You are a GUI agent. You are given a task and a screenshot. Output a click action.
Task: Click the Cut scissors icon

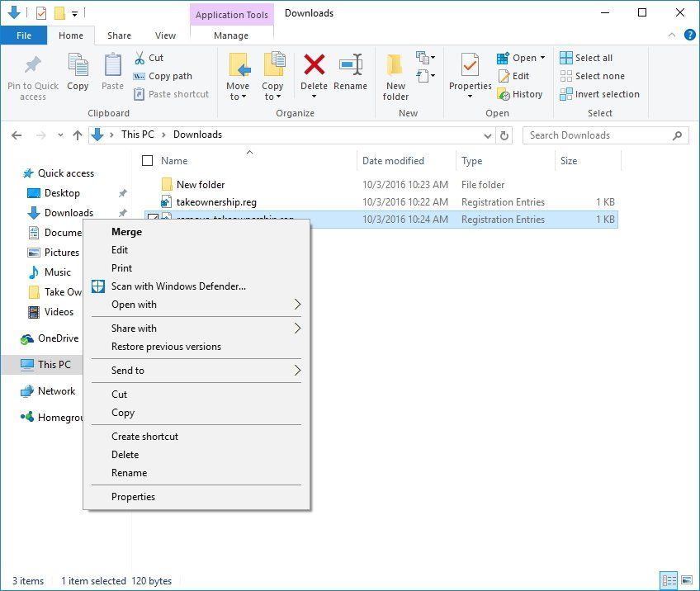[x=141, y=59]
